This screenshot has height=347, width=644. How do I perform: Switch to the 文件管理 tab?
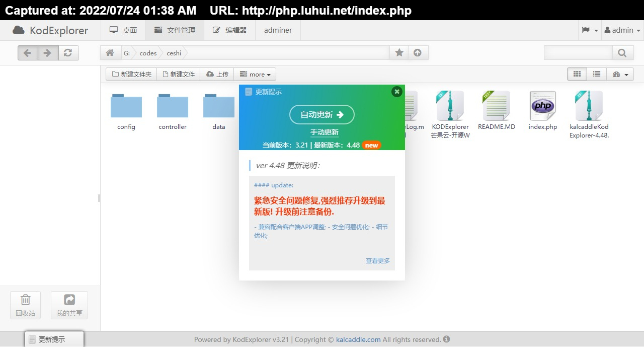175,30
